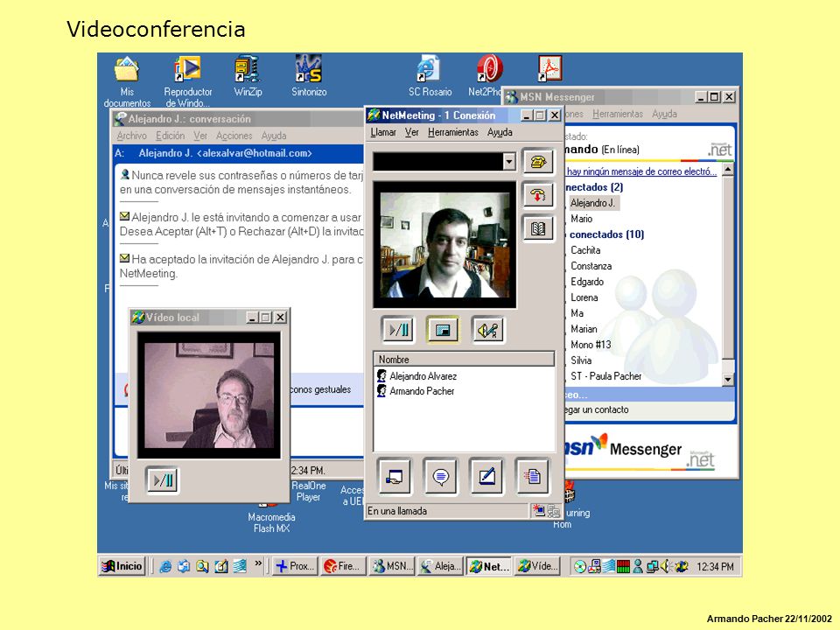This screenshot has width=840, height=630.
Task: Select contact Cachita in MSN Messenger
Action: coord(585,250)
